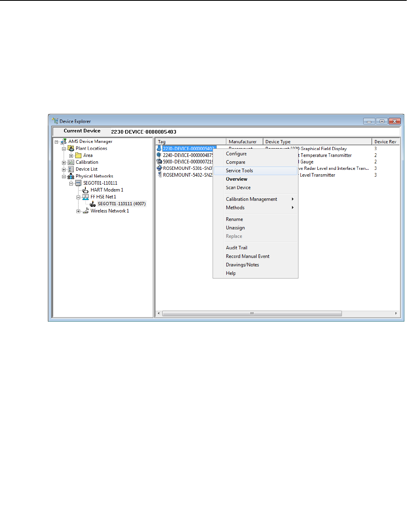Click the Device List icon
414x532 pixels.
tap(71, 169)
